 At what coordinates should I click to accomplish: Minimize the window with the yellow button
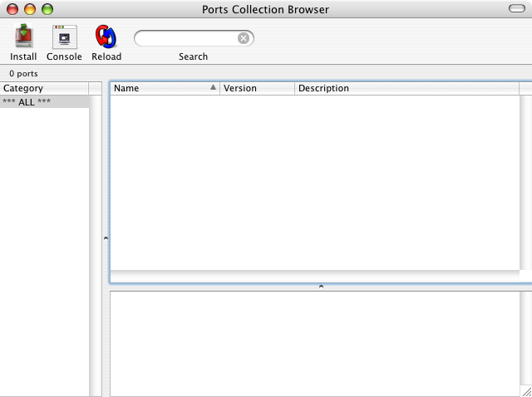[x=30, y=9]
